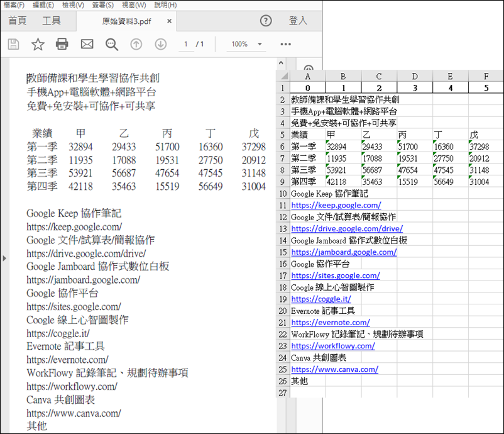Select column C header in Excel
The width and height of the screenshot is (504, 434).
click(379, 76)
